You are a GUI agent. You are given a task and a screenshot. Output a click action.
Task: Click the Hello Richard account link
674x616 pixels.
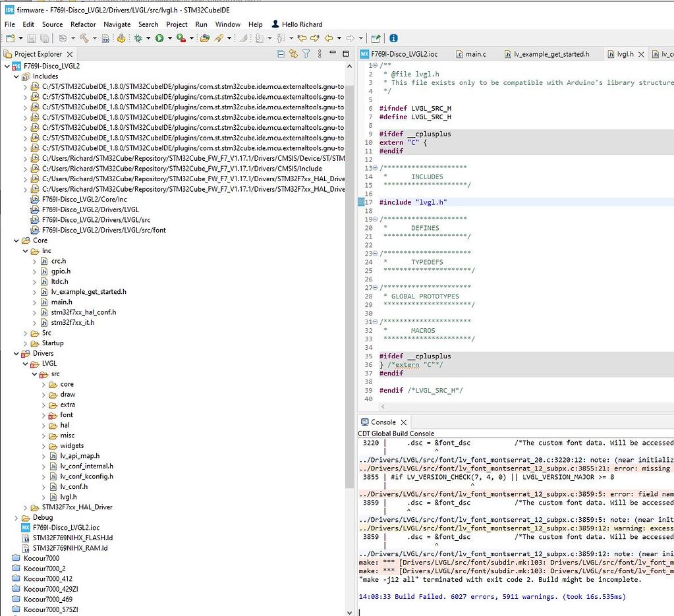[302, 24]
